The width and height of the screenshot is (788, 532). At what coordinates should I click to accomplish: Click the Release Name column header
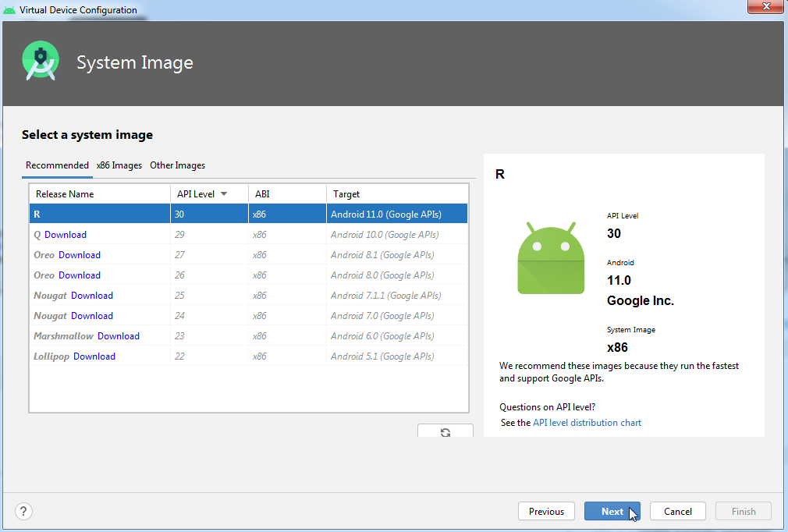(x=100, y=194)
